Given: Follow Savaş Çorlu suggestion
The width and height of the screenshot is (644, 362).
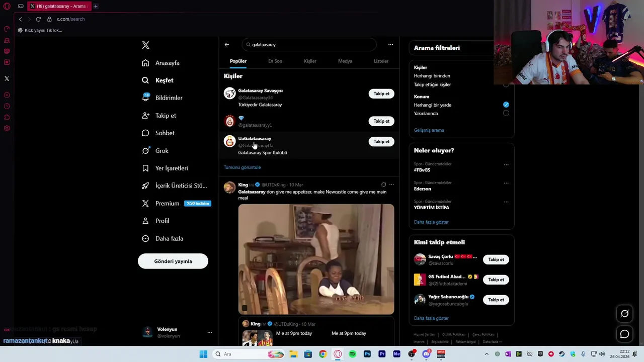Looking at the screenshot, I should (496, 259).
